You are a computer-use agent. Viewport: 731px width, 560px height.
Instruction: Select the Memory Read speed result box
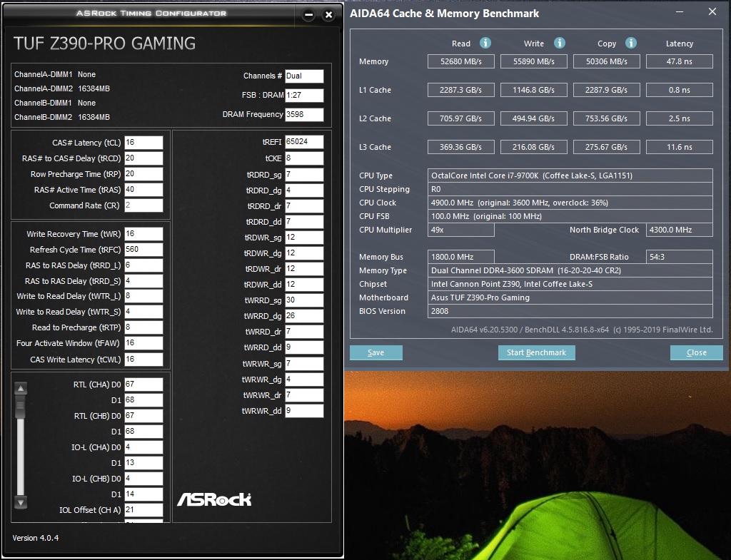pyautogui.click(x=460, y=62)
